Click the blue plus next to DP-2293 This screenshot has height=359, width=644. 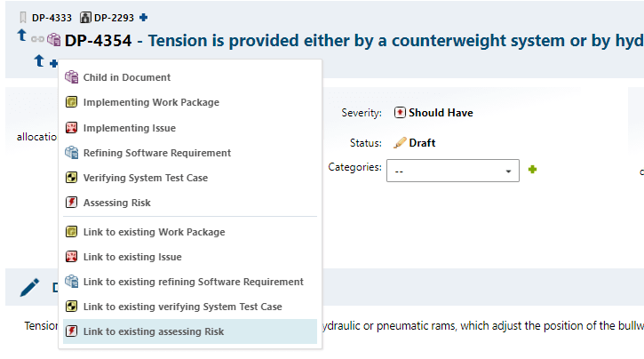(x=144, y=17)
